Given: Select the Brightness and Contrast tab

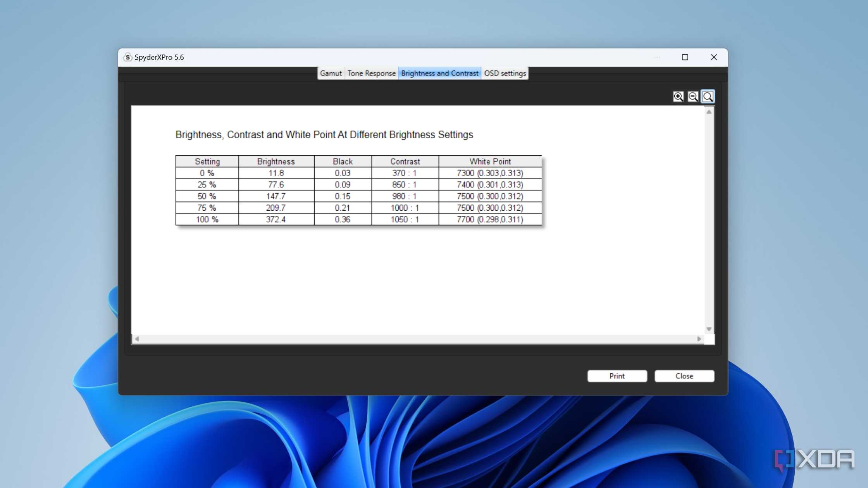Looking at the screenshot, I should [x=439, y=73].
